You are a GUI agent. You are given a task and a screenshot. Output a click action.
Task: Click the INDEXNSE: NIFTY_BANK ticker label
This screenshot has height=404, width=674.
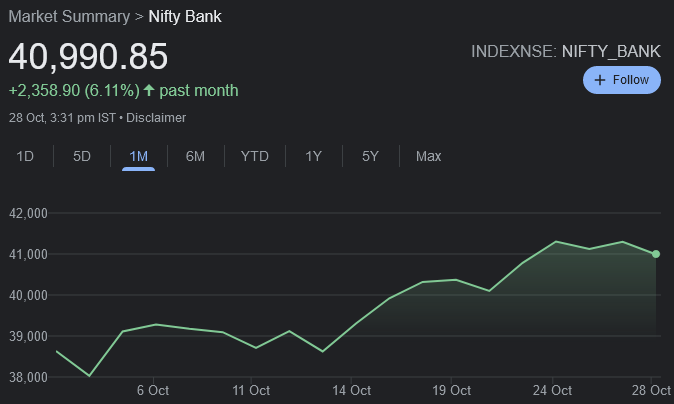coord(565,51)
